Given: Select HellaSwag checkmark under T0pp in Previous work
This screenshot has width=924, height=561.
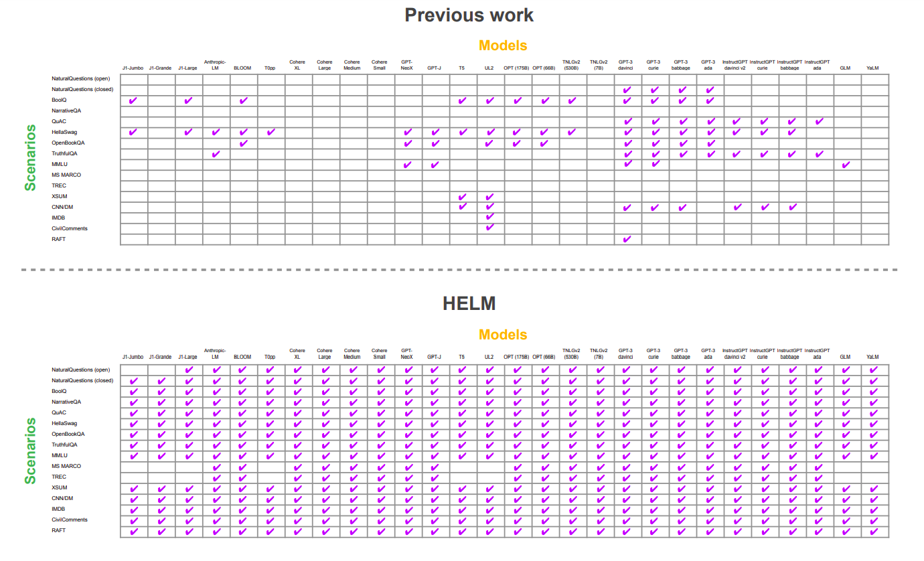Looking at the screenshot, I should (271, 132).
